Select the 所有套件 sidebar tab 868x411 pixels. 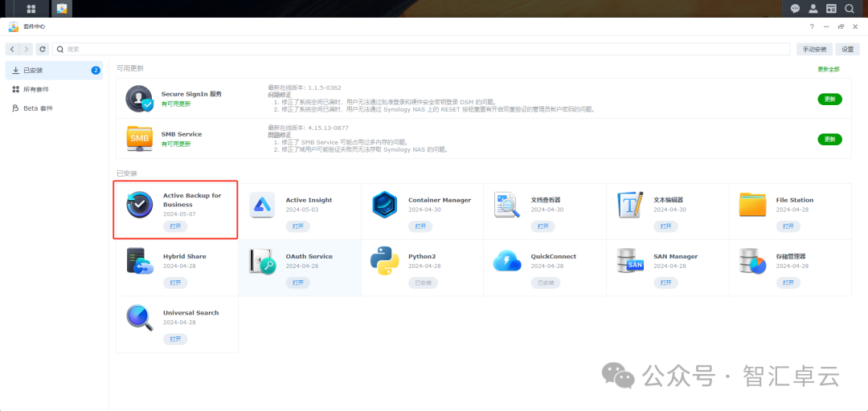(x=55, y=89)
